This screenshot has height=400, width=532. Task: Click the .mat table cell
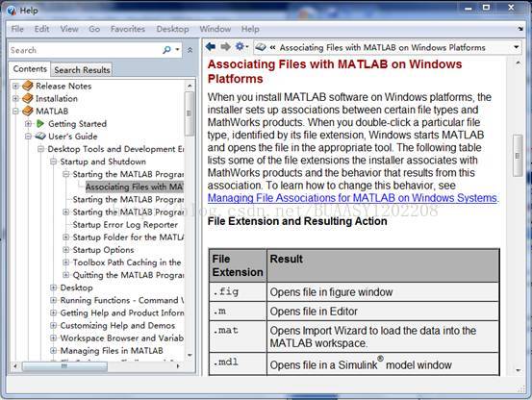238,337
